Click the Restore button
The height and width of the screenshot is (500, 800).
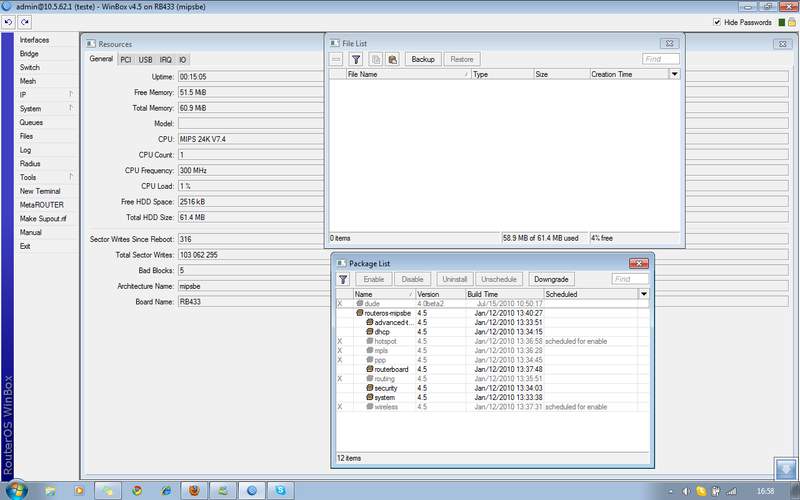[x=462, y=59]
